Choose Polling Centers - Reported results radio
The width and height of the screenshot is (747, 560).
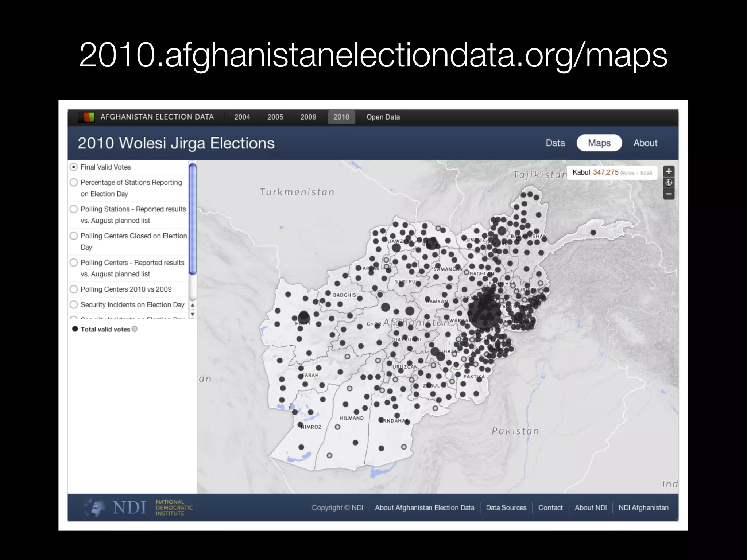[x=74, y=262]
